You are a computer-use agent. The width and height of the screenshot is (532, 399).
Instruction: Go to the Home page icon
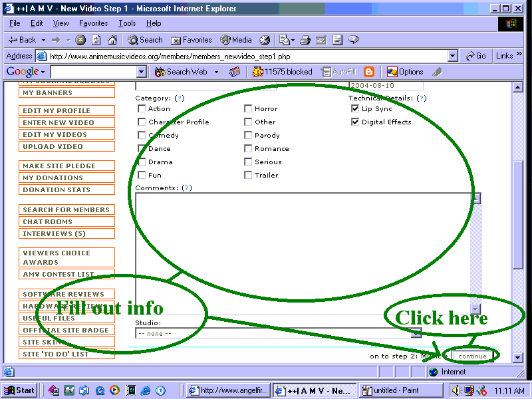pyautogui.click(x=112, y=40)
